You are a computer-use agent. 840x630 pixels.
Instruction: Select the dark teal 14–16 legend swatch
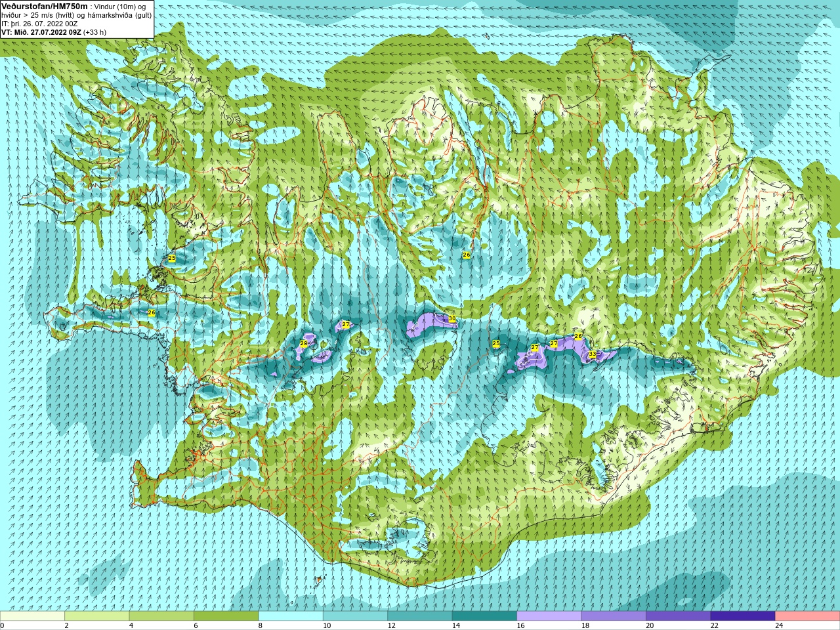484,616
